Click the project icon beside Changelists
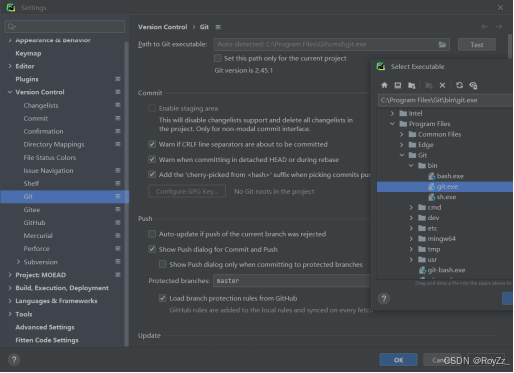The image size is (514, 373). tap(118, 105)
